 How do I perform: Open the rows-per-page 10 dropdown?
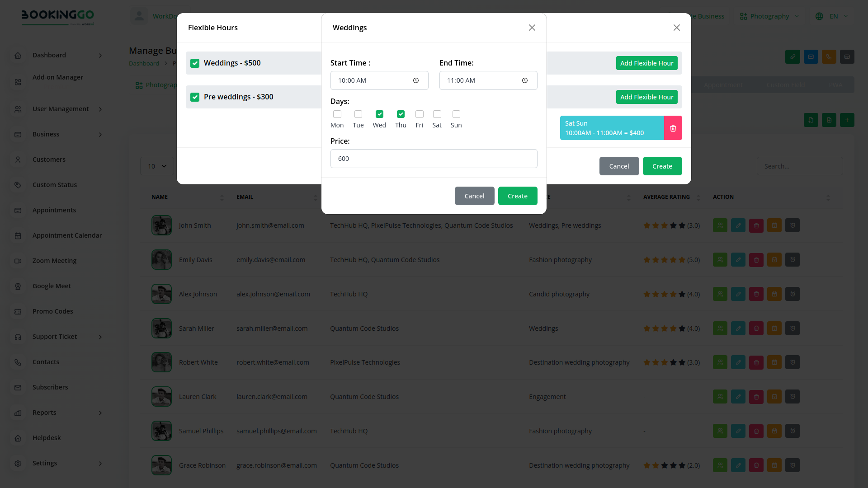[x=157, y=166]
